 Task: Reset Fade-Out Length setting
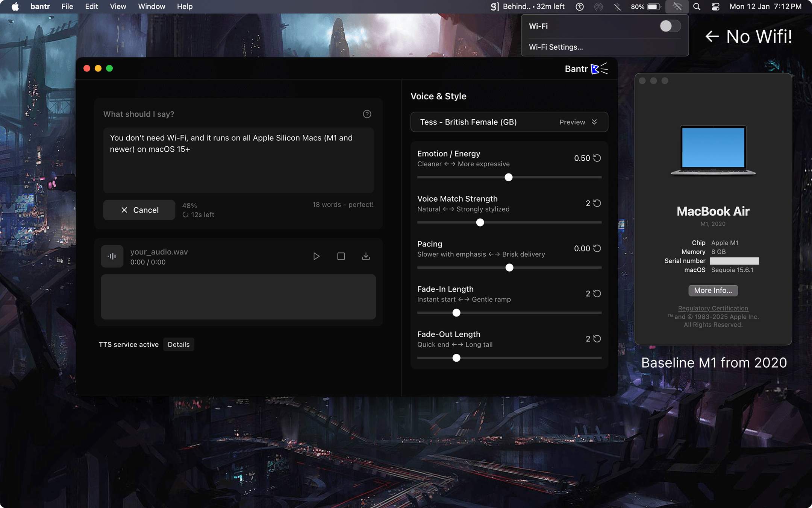(597, 339)
